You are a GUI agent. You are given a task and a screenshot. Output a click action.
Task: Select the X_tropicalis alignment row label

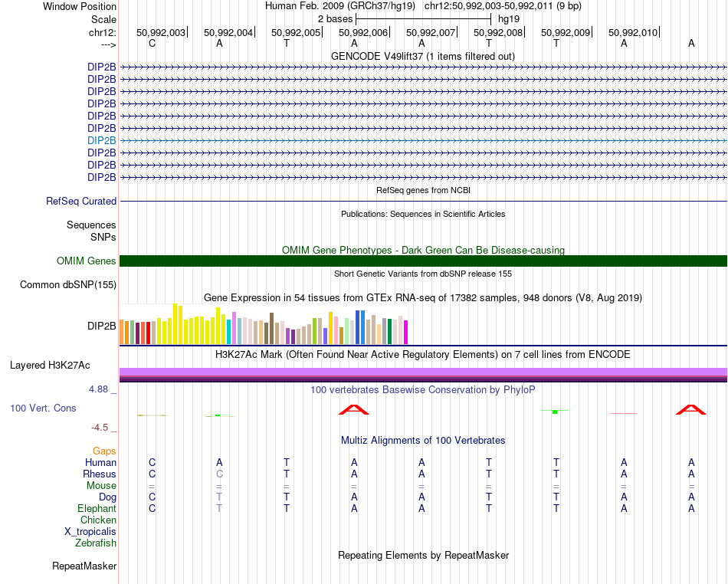click(90, 532)
